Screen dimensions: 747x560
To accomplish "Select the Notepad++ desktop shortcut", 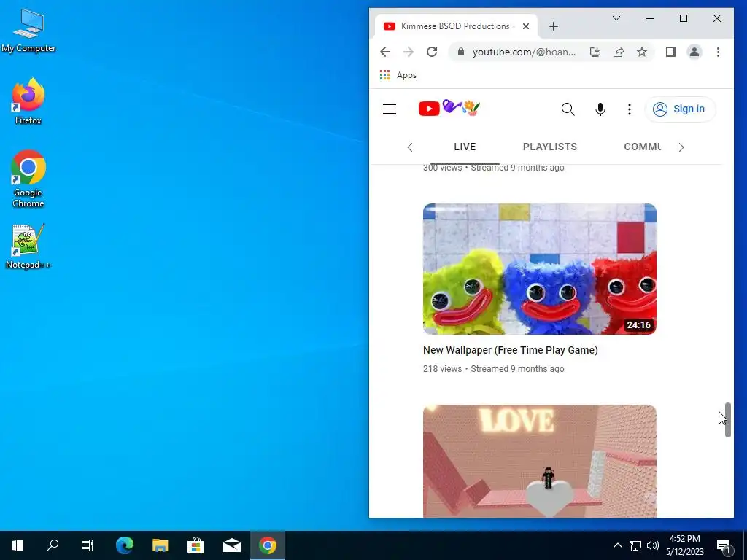I will coord(28,246).
